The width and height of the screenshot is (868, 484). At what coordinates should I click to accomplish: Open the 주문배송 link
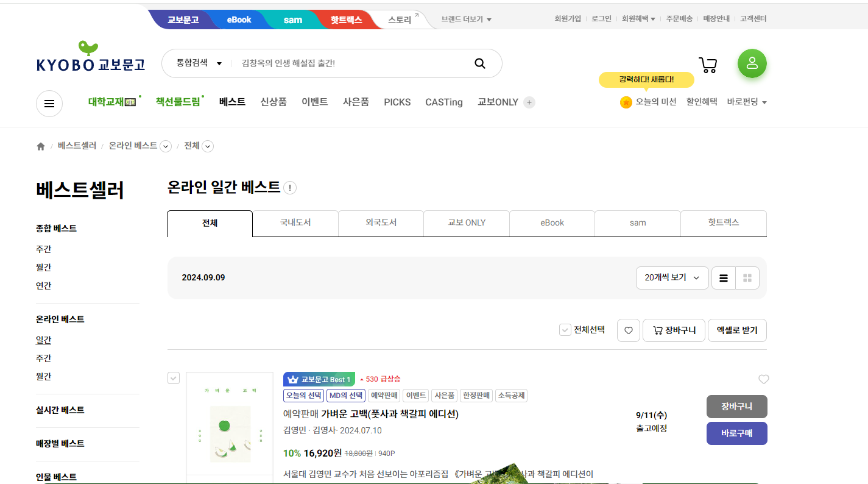click(679, 19)
